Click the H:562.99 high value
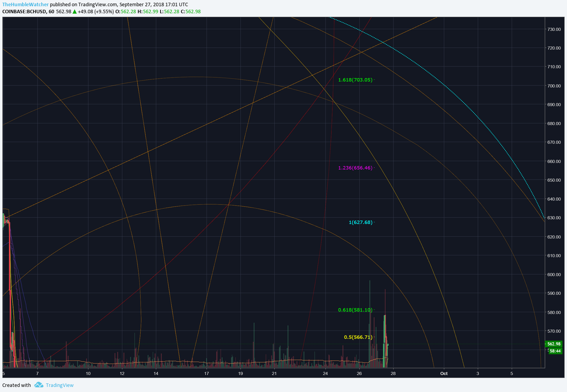This screenshot has height=392, width=567. pos(148,11)
